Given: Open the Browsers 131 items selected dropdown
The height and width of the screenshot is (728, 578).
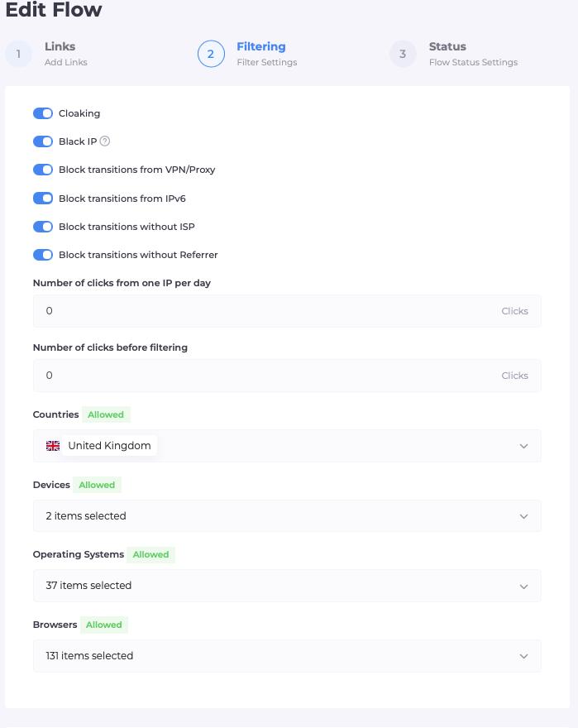Looking at the screenshot, I should pyautogui.click(x=287, y=655).
